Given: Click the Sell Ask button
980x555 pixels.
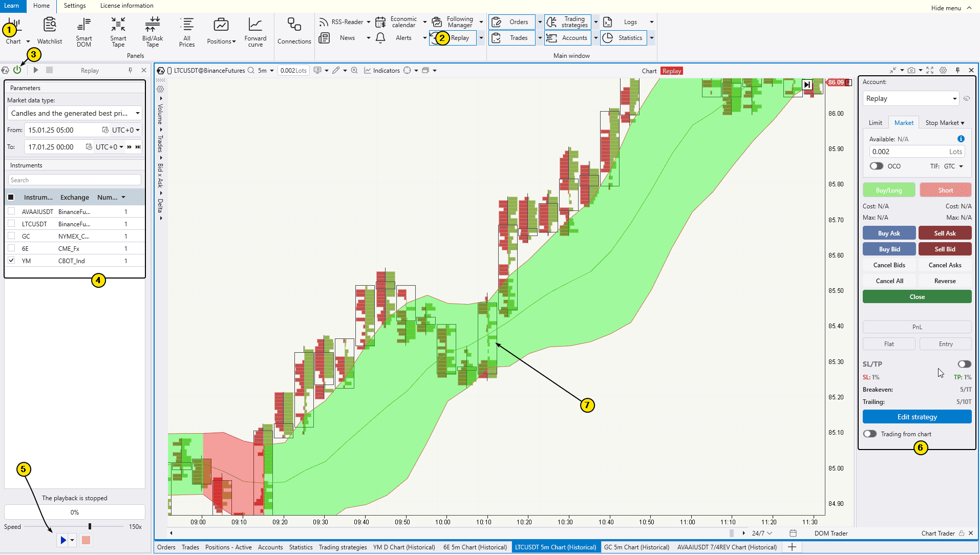Looking at the screenshot, I should pyautogui.click(x=945, y=233).
